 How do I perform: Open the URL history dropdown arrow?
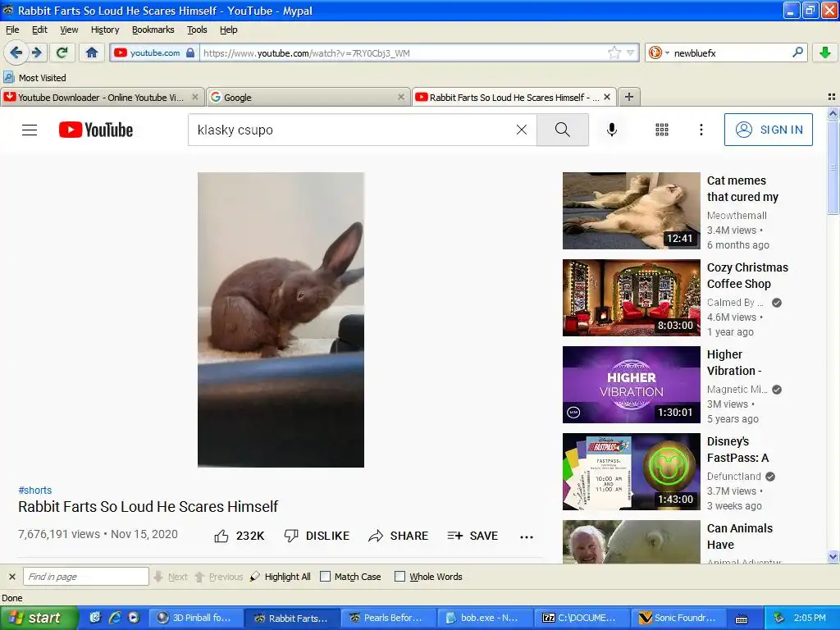[630, 52]
